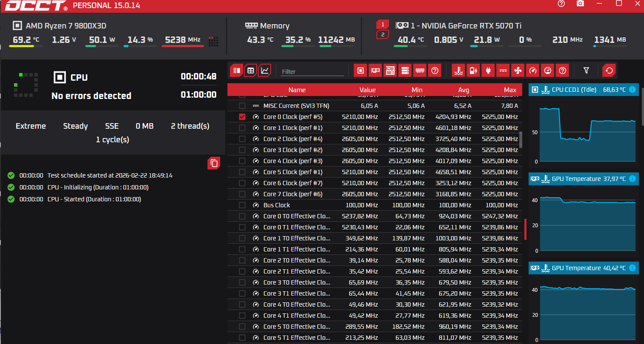Toggle the current sensor filter icon
The width and height of the screenshot is (644, 344).
coord(503,70)
